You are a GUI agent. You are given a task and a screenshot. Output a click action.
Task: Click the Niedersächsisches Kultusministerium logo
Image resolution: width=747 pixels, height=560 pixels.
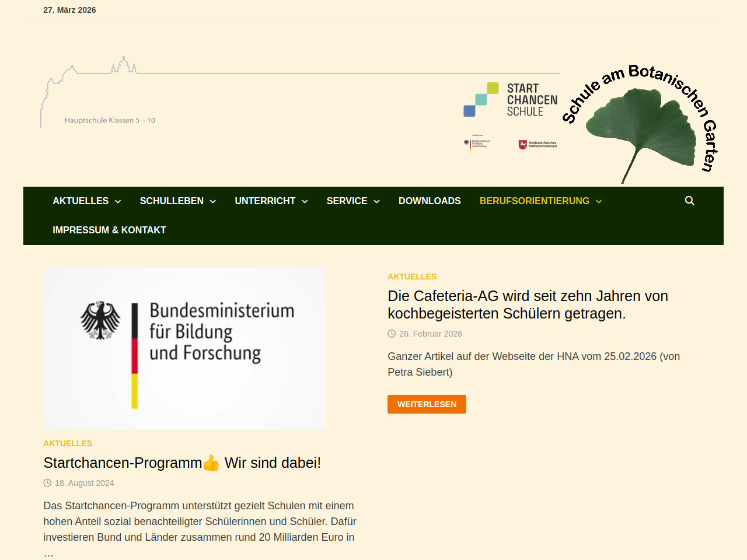[537, 144]
